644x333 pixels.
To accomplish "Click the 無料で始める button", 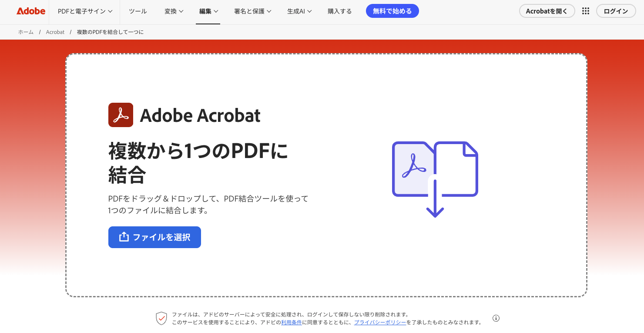I will [x=392, y=11].
